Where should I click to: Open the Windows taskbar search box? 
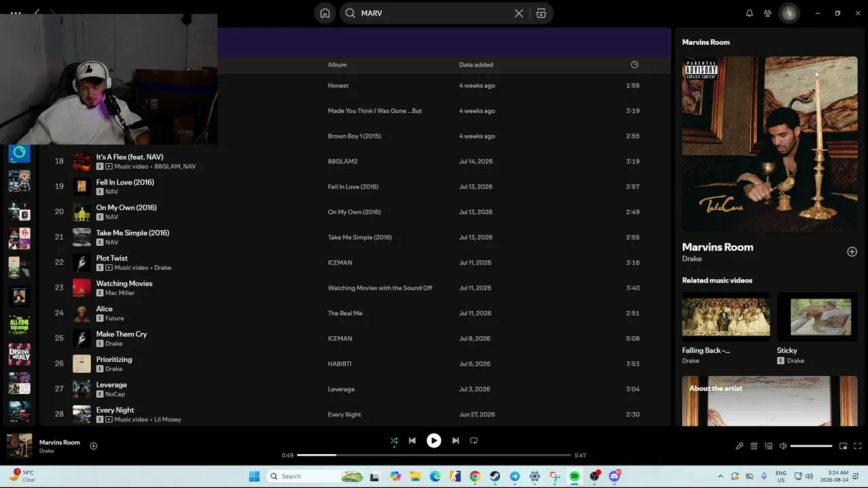(316, 476)
